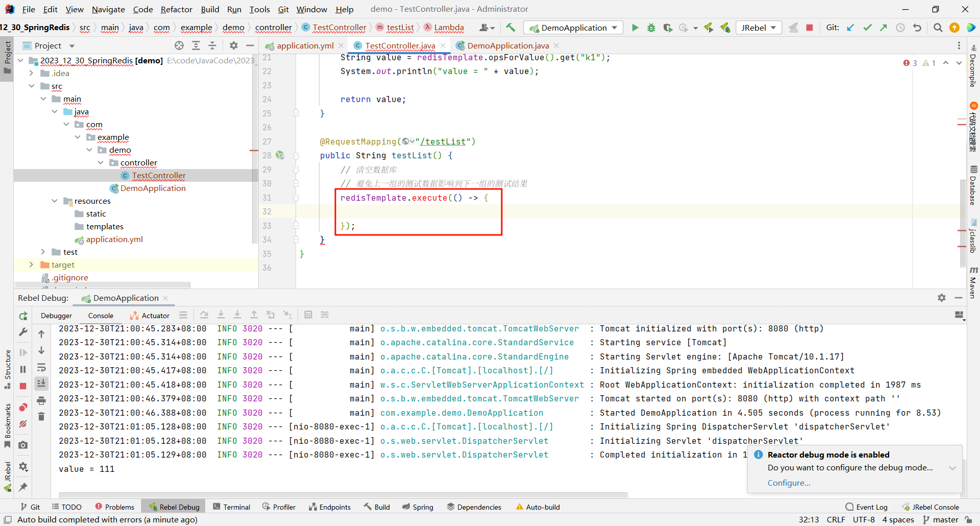980x526 pixels.
Task: Click Git commit green checkmark
Action: tap(867, 28)
